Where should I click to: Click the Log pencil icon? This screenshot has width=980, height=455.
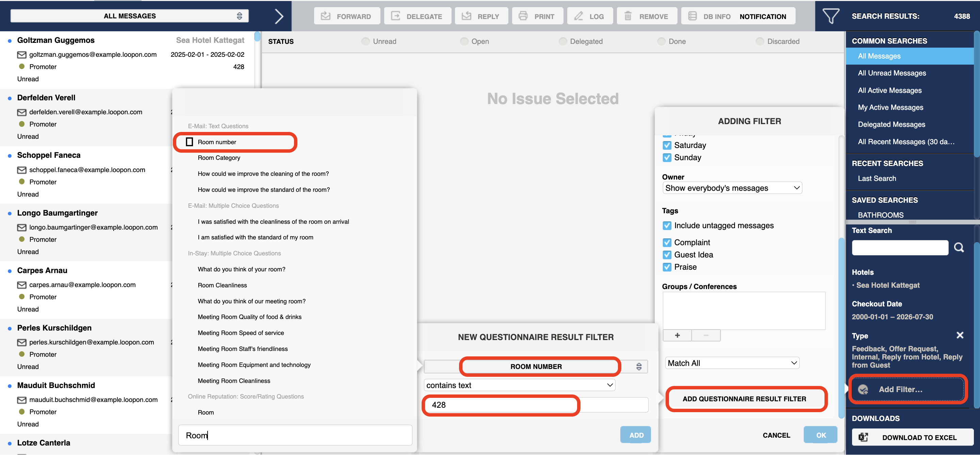(x=578, y=16)
